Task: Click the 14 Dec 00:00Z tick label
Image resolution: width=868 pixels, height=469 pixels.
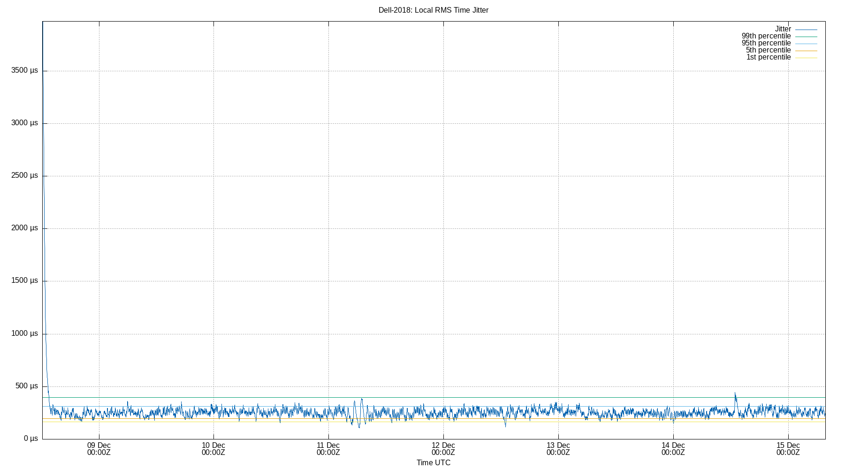Action: pyautogui.click(x=673, y=449)
